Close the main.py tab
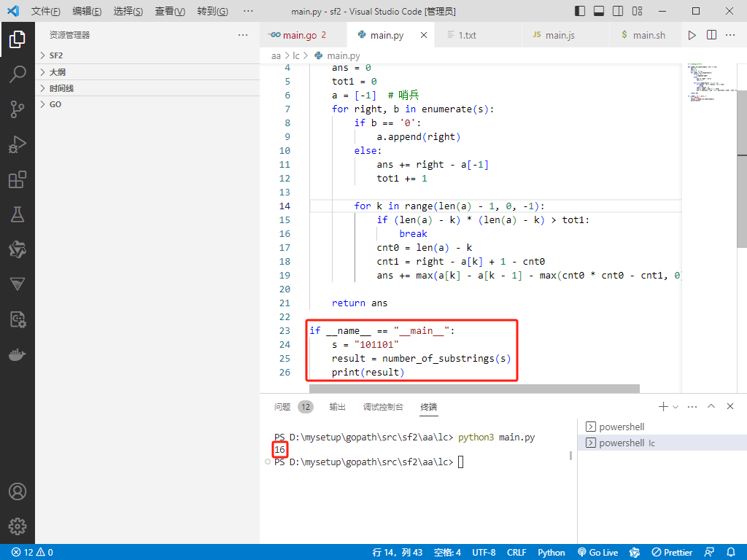Viewport: 747px width, 560px height. click(424, 35)
